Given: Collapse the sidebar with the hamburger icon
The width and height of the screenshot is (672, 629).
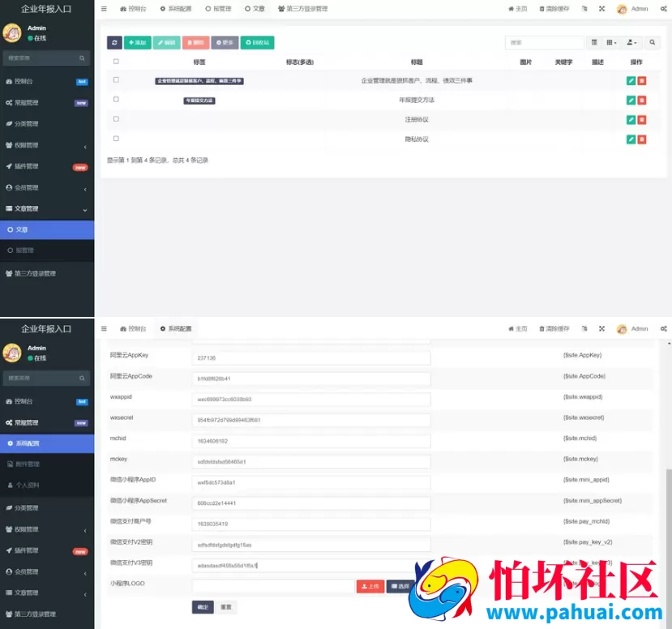Looking at the screenshot, I should point(105,9).
